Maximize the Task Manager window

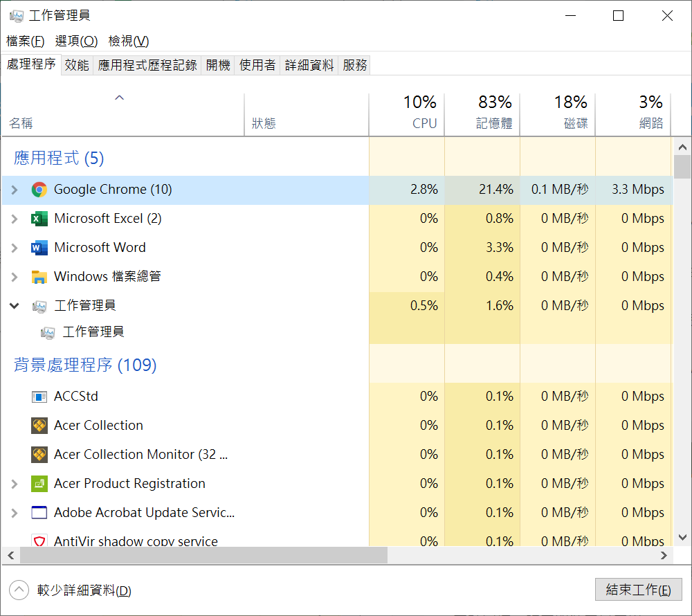coord(618,16)
